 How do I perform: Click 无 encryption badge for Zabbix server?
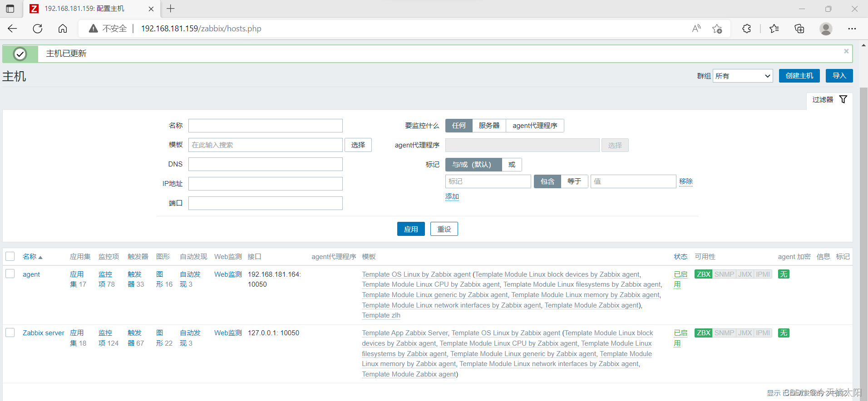(x=784, y=333)
